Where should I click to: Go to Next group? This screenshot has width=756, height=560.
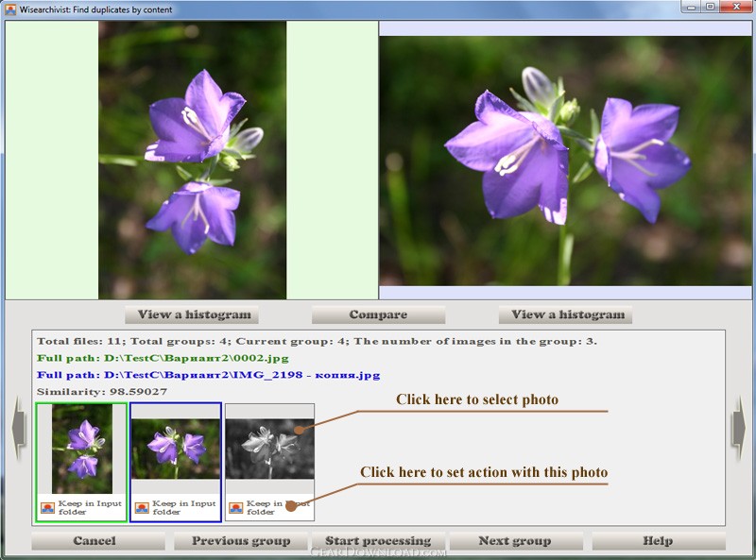516,541
